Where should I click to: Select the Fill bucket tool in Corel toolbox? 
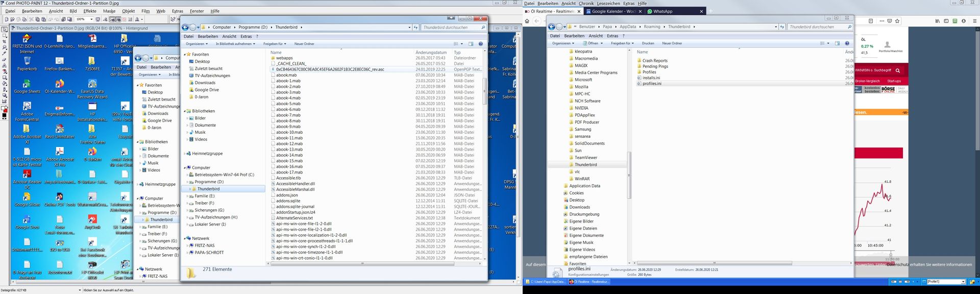4,83
